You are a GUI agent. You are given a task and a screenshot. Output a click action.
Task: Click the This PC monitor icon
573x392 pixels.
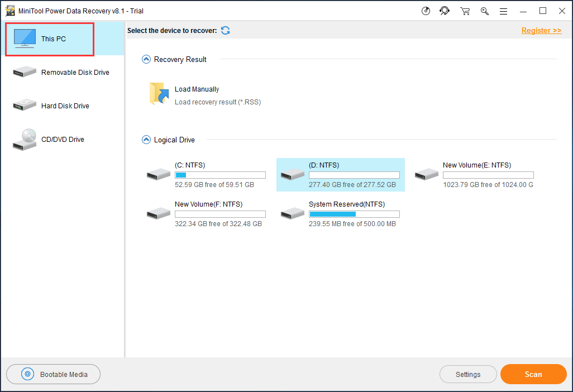point(25,39)
